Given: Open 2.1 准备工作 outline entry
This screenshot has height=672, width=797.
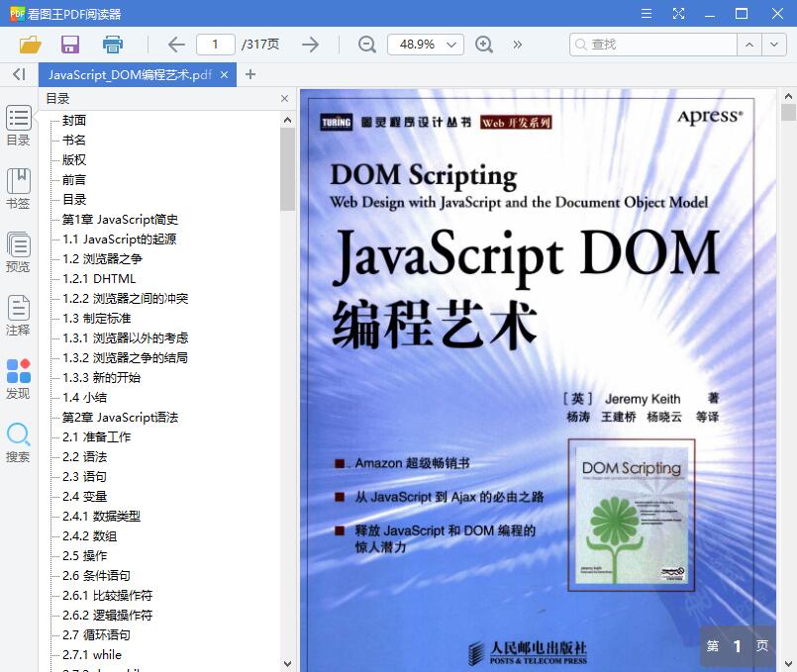Looking at the screenshot, I should point(97,437).
